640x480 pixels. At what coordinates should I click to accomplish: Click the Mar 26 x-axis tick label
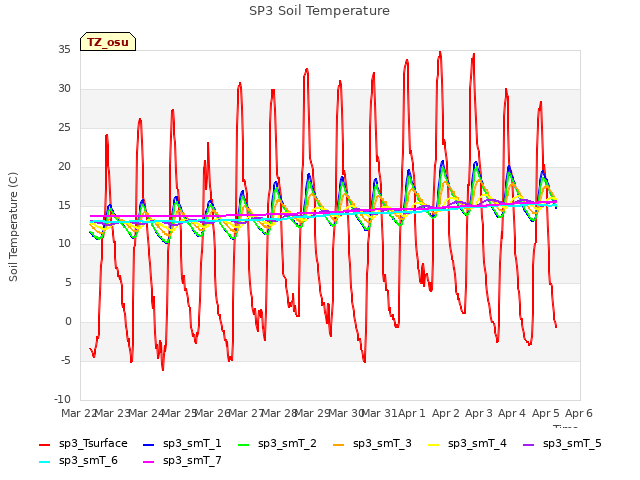212,413
